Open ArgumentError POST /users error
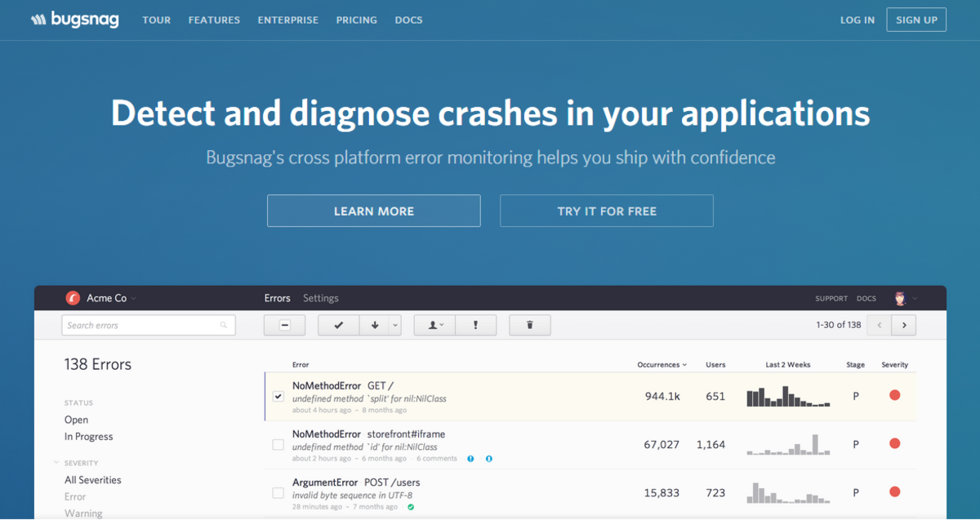Viewport: 980px width, 520px height. click(356, 482)
